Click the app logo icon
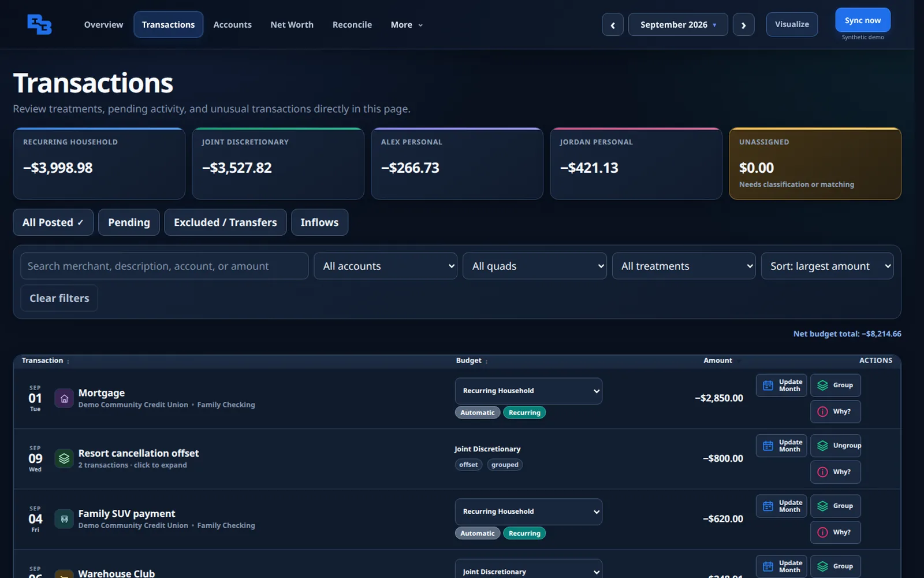 tap(39, 24)
